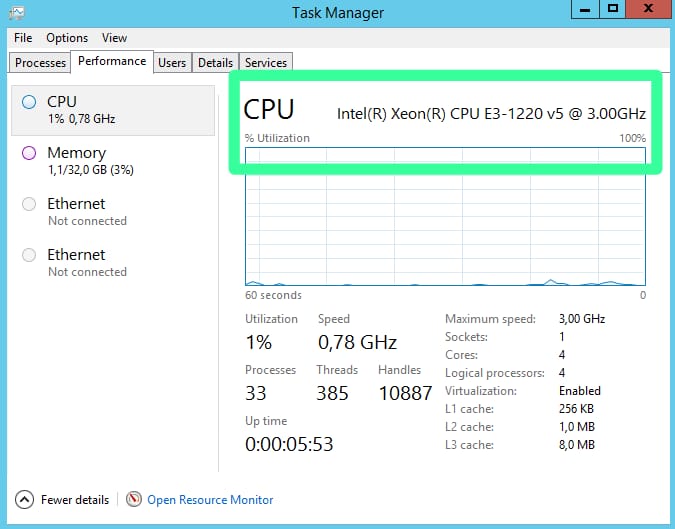The height and width of the screenshot is (529, 675).
Task: Click the second Ethernet circle icon
Action: coord(29,255)
